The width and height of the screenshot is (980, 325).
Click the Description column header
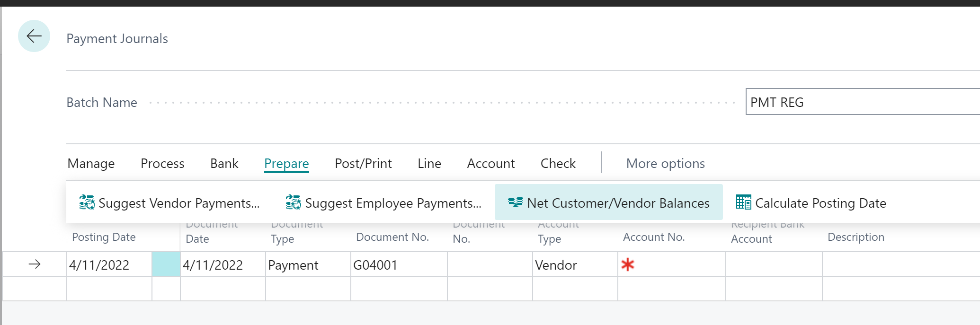(x=856, y=237)
